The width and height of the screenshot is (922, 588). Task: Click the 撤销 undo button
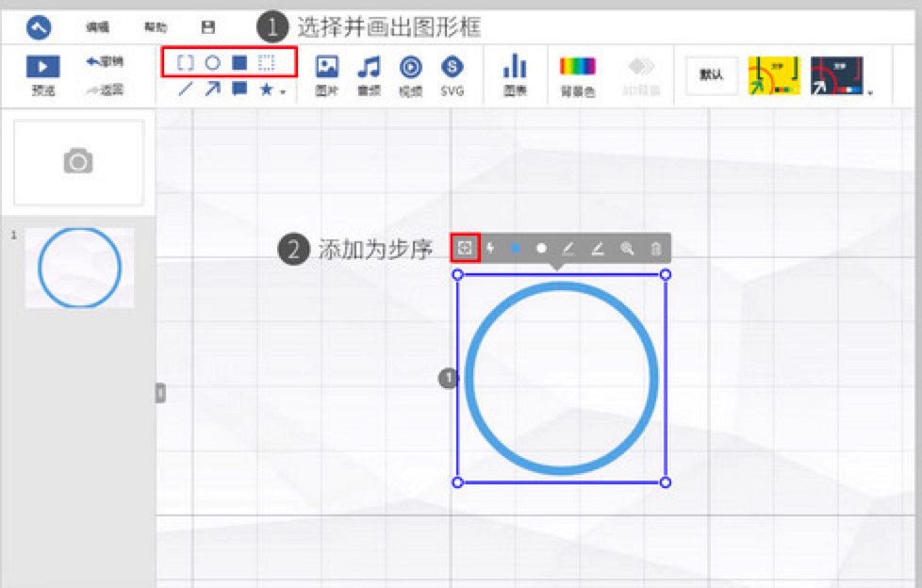(105, 61)
